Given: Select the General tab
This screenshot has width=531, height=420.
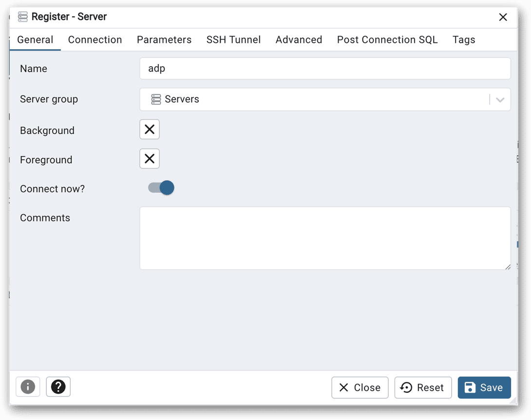Looking at the screenshot, I should (35, 40).
